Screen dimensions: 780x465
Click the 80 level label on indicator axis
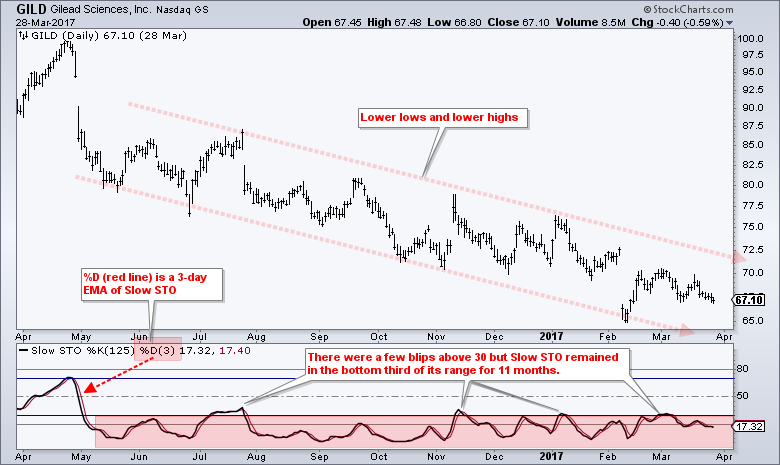(743, 369)
